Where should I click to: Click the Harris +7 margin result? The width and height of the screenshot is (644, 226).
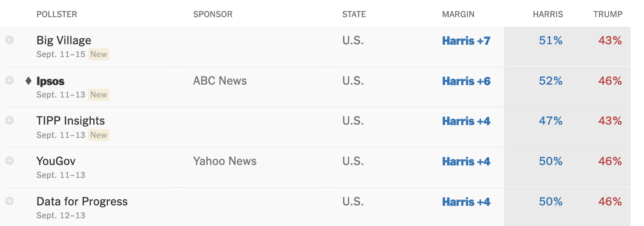tap(466, 41)
